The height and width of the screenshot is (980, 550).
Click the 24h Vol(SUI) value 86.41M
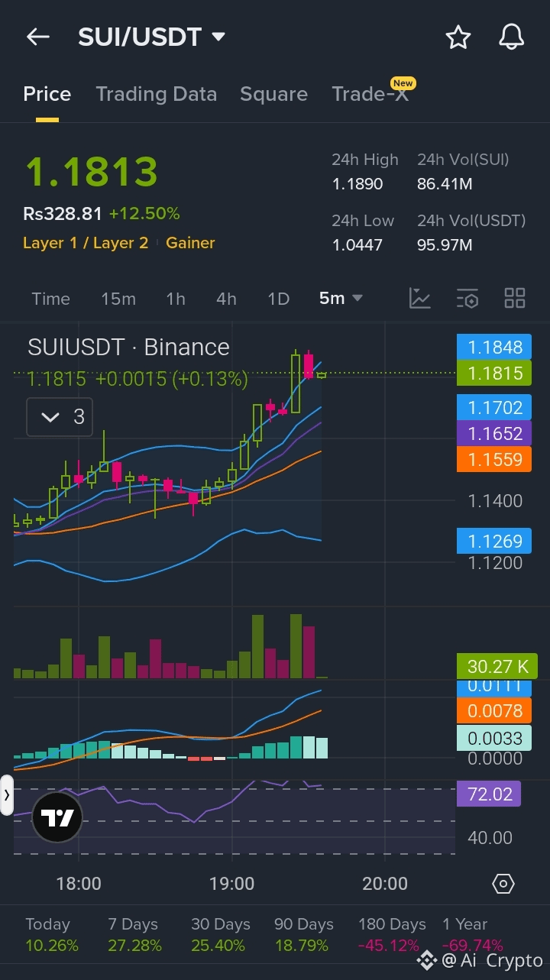[x=445, y=184]
